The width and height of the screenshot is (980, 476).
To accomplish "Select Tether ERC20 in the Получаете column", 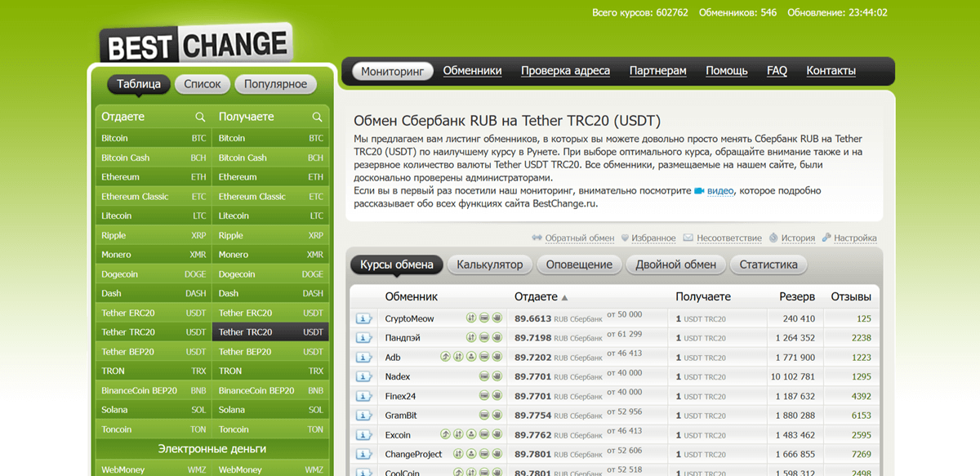I will pos(270,313).
